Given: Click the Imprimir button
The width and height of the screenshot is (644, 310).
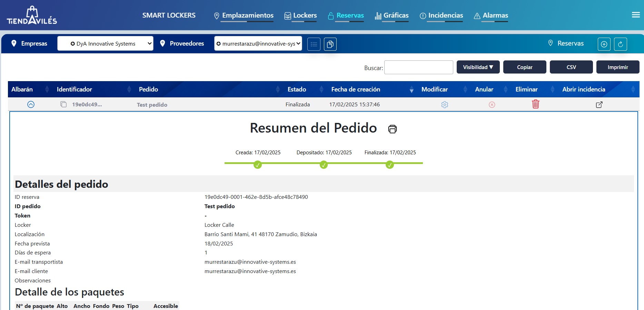Looking at the screenshot, I should pyautogui.click(x=617, y=67).
